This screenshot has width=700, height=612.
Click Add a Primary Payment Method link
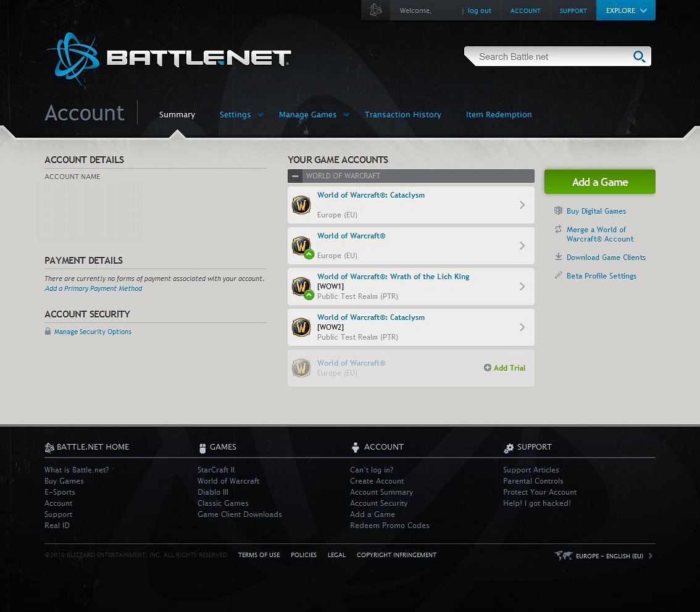click(x=93, y=288)
